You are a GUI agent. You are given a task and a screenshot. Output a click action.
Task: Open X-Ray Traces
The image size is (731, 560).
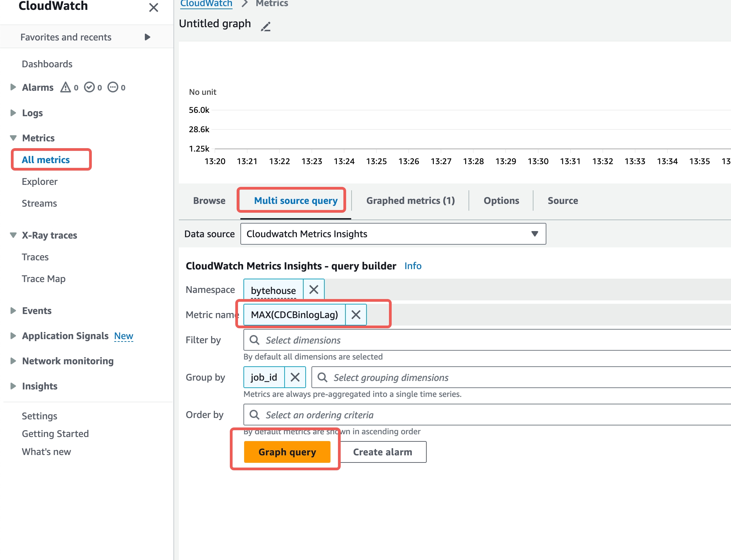(x=35, y=257)
